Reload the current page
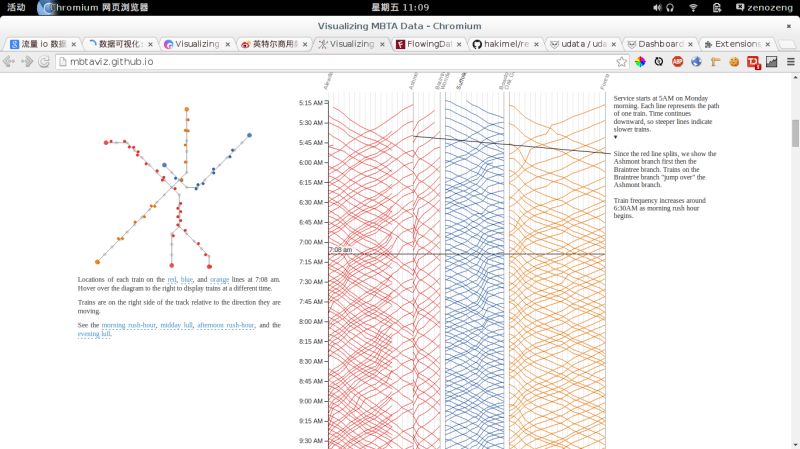The width and height of the screenshot is (800, 449). [44, 62]
